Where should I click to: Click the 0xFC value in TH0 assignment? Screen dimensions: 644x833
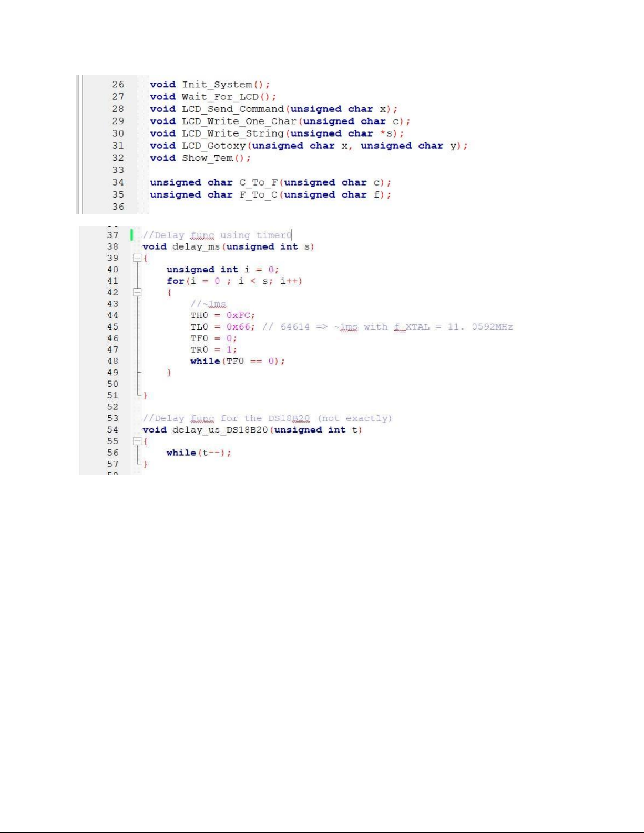point(238,315)
